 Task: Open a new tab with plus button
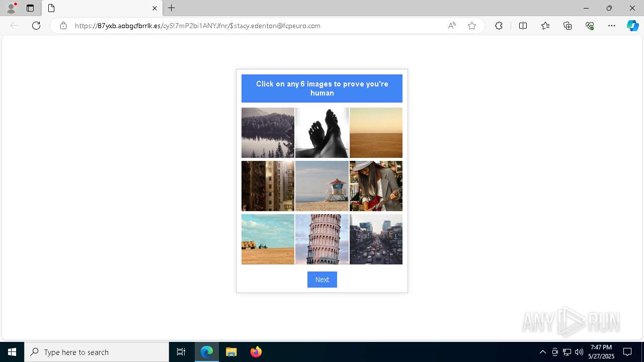172,8
